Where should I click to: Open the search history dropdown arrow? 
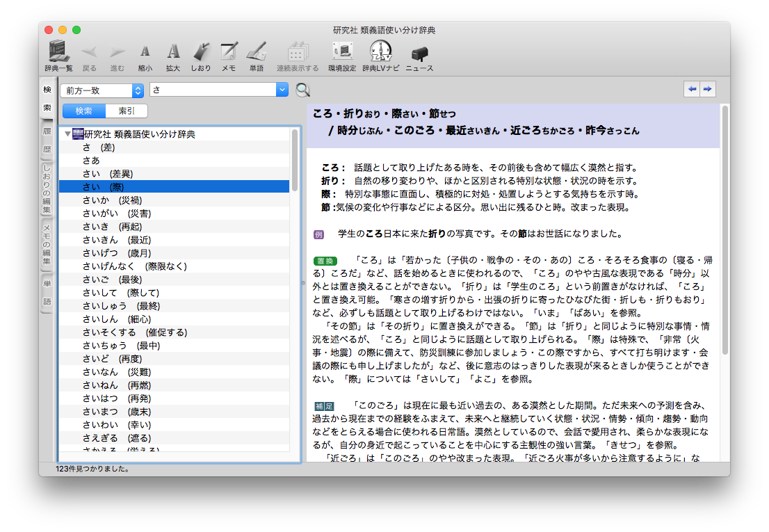[282, 90]
